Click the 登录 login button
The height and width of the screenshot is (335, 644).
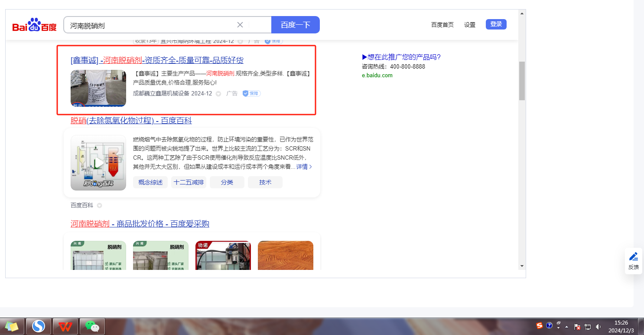496,24
